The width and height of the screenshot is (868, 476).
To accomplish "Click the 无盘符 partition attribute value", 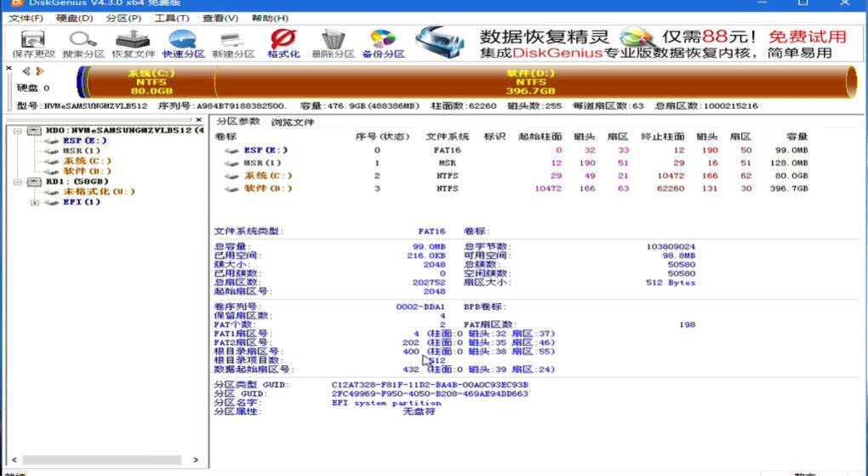I will point(419,412).
